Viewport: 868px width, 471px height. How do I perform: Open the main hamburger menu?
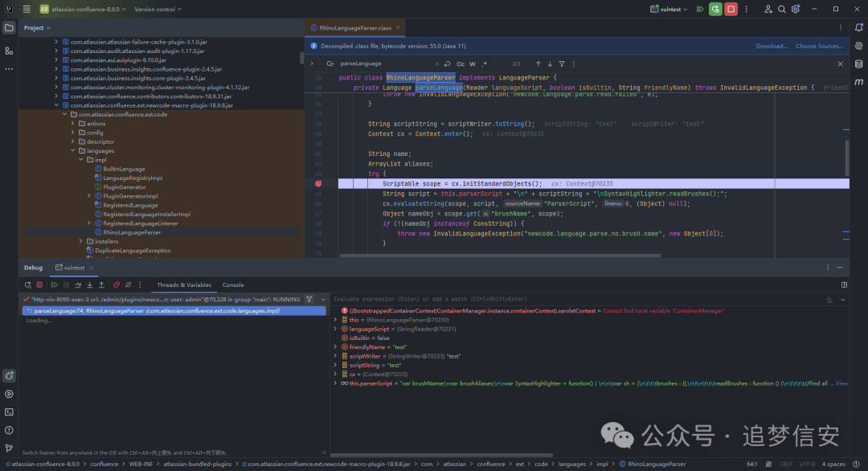point(27,9)
